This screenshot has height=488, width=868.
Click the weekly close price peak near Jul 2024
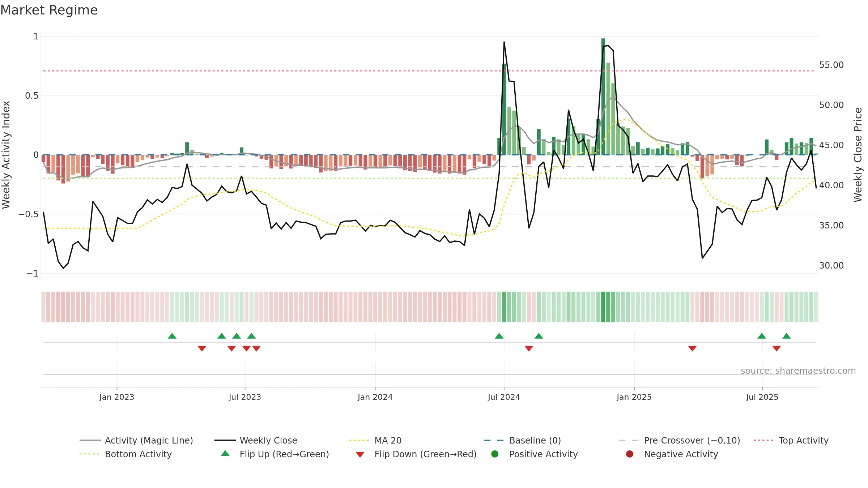[x=504, y=42]
